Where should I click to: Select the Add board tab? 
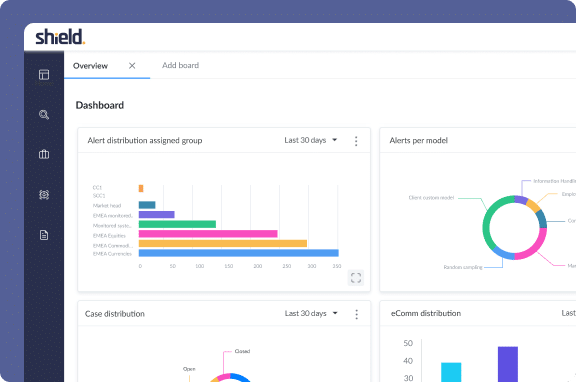click(180, 65)
